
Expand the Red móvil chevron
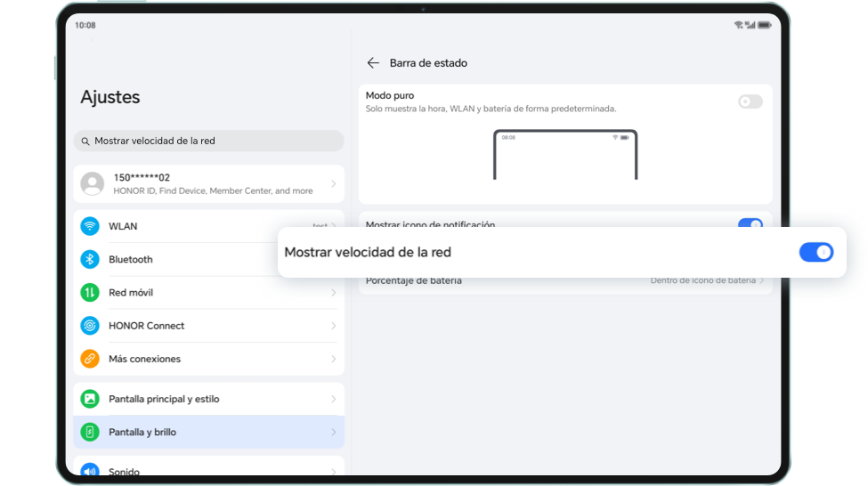pyautogui.click(x=333, y=292)
